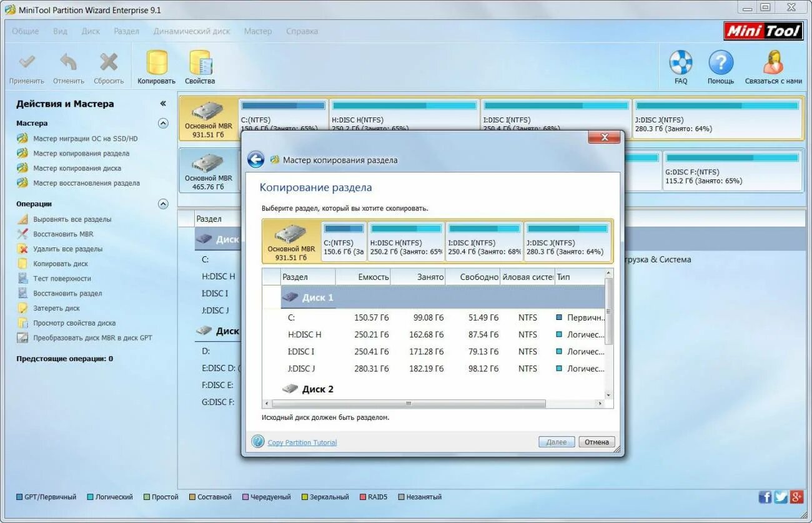
Task: Open the Общие menu
Action: [25, 31]
